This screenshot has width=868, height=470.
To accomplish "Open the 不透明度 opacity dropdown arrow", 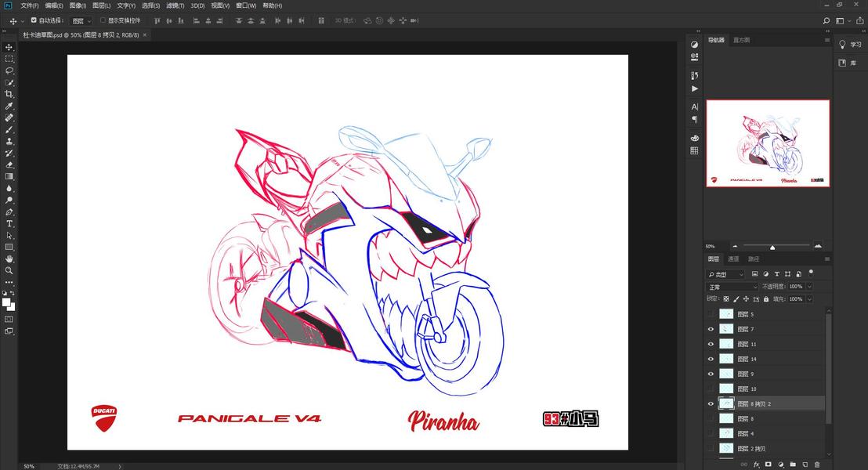I will [x=809, y=287].
